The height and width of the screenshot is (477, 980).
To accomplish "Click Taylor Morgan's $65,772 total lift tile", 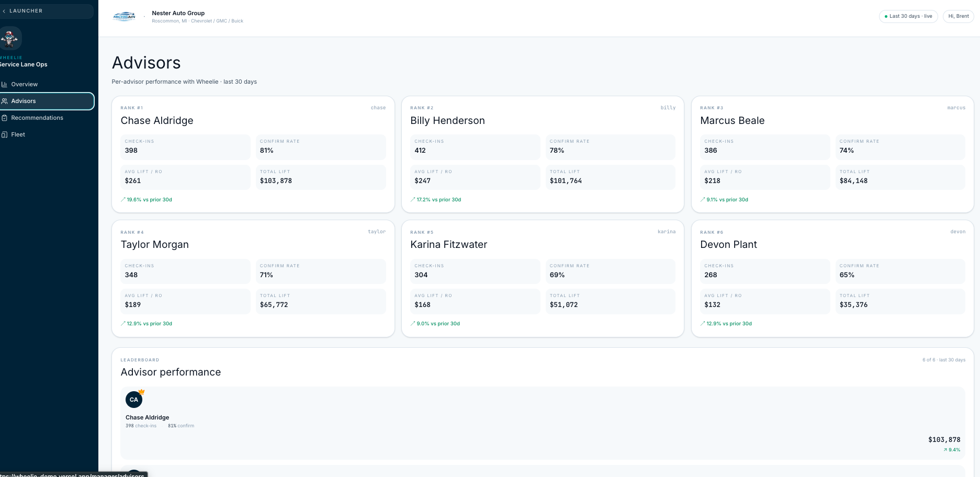I will 321,301.
